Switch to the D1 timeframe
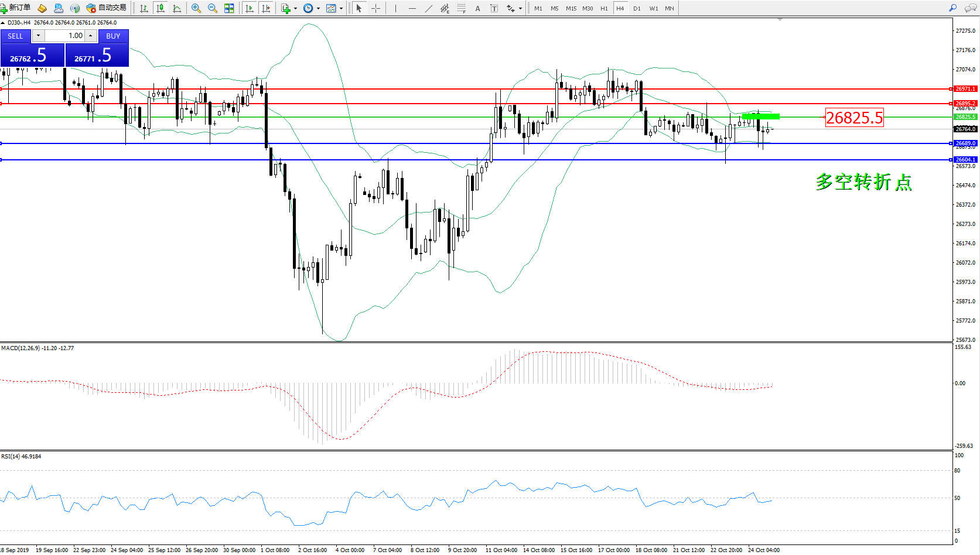Image resolution: width=980 pixels, height=555 pixels. [637, 8]
